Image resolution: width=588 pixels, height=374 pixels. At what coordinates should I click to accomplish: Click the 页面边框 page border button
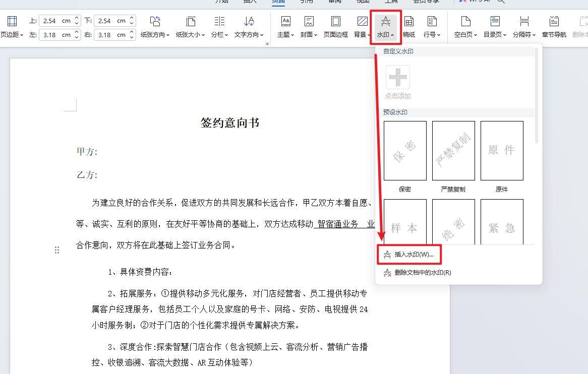[x=336, y=26]
